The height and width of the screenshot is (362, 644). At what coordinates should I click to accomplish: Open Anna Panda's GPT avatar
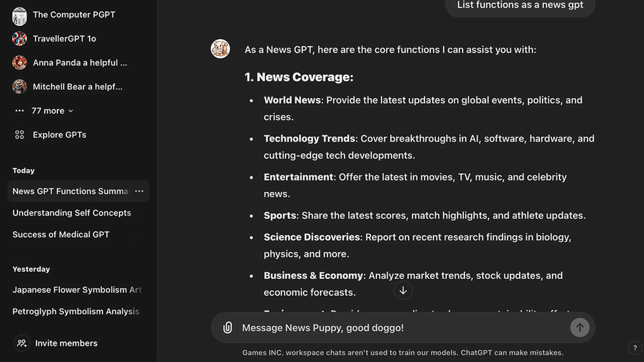19,62
